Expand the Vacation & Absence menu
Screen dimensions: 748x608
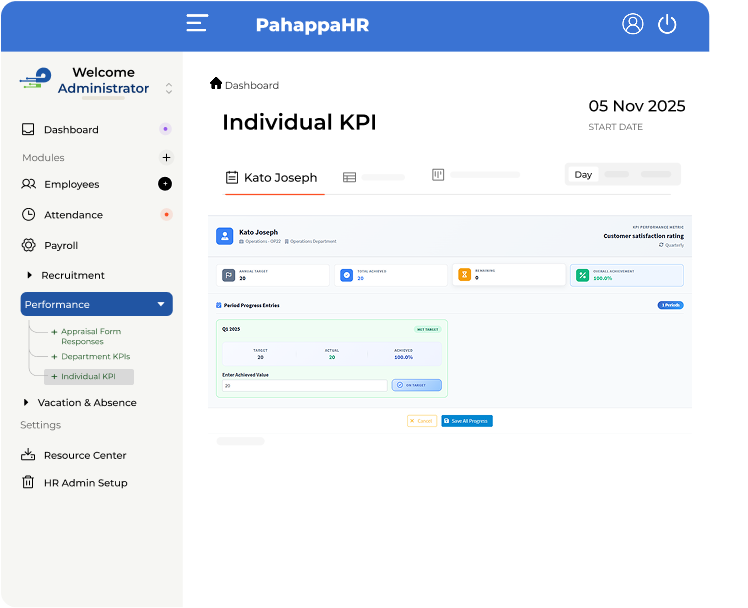27,402
